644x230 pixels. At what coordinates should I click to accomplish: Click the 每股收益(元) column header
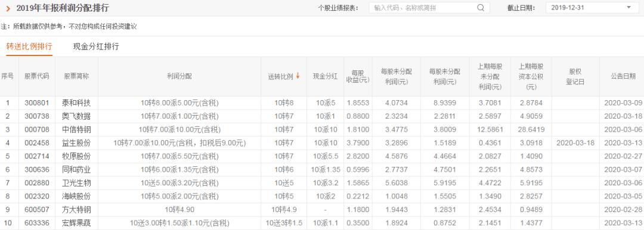[357, 76]
